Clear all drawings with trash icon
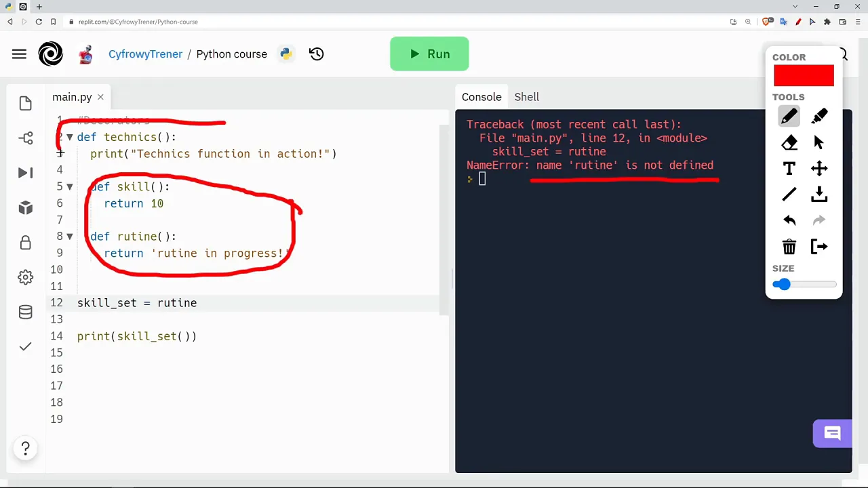868x488 pixels. tap(789, 247)
